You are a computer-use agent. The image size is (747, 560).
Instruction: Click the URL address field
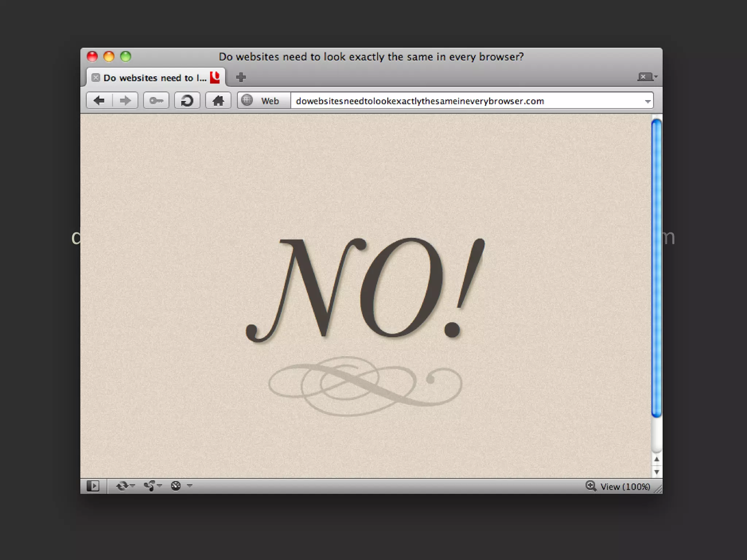(x=419, y=101)
